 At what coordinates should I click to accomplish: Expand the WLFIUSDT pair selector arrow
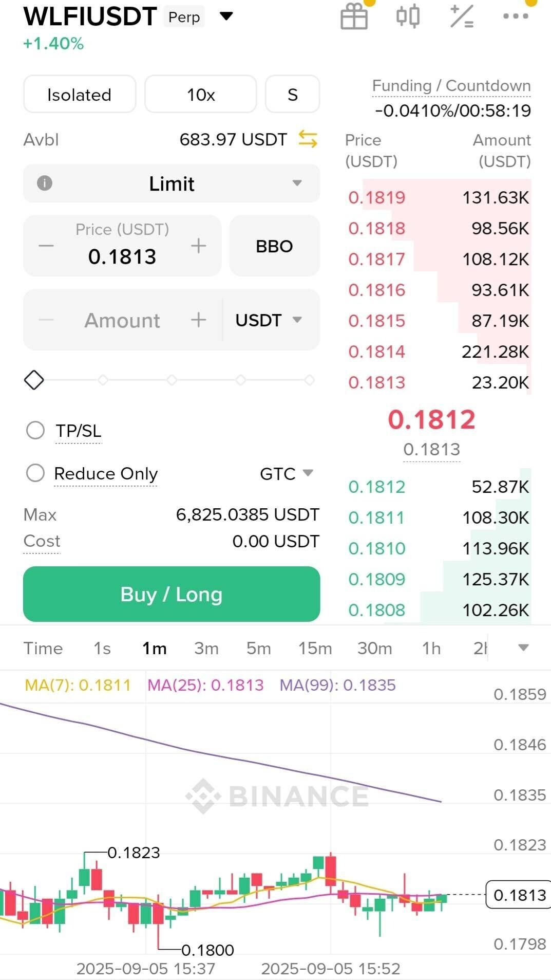pyautogui.click(x=226, y=16)
